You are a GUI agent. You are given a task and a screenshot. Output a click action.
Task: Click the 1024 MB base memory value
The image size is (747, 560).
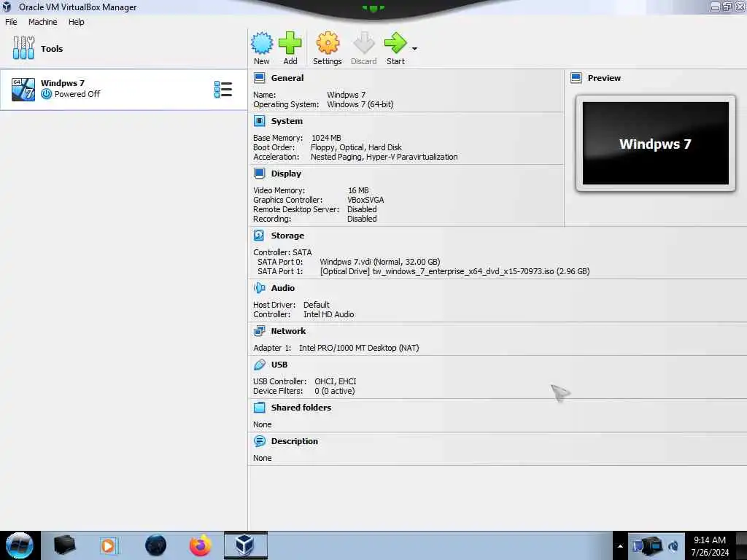point(326,138)
